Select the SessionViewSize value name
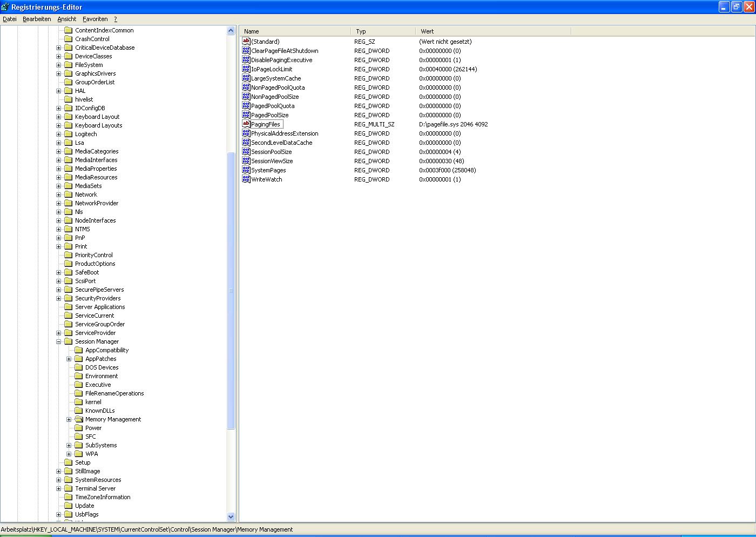The image size is (756, 537). pyautogui.click(x=272, y=161)
